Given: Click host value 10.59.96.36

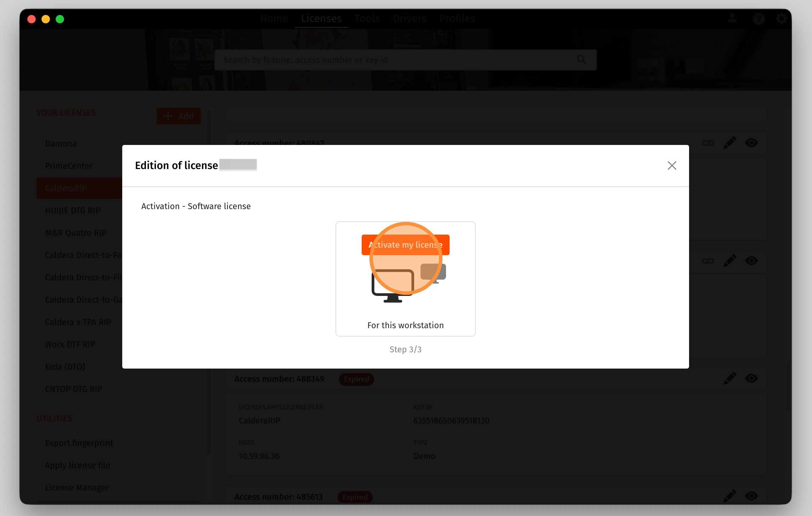Looking at the screenshot, I should coord(259,456).
